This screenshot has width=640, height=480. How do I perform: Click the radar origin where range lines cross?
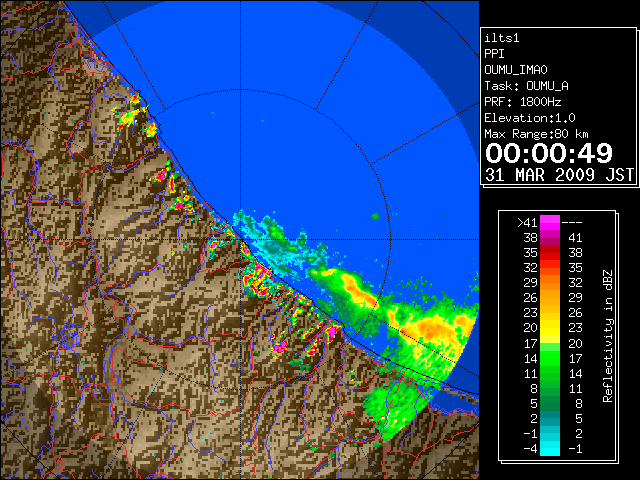point(241,239)
